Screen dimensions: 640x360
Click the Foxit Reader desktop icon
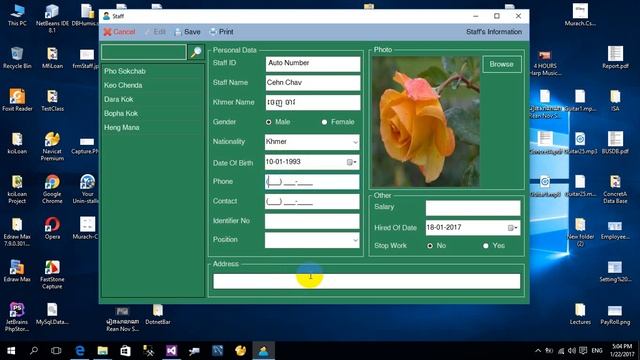17,100
